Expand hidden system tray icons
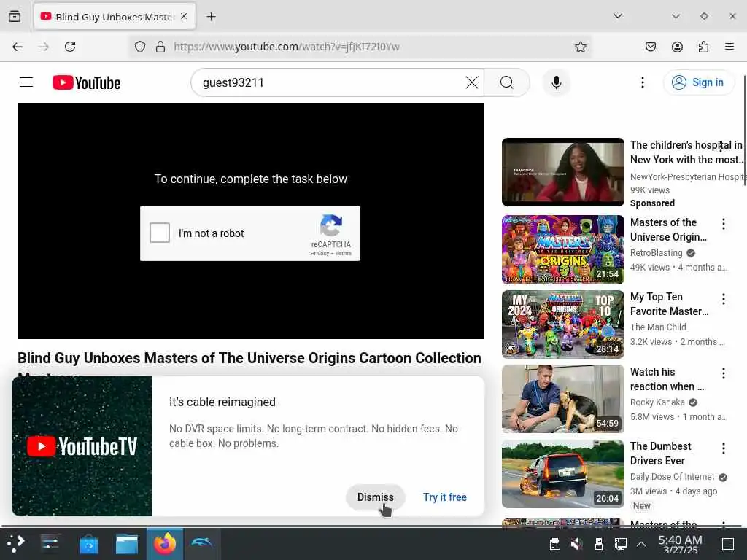The image size is (747, 560). point(641,544)
